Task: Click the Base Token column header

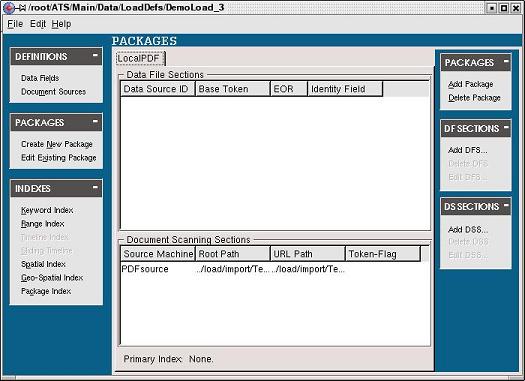Action: [233, 89]
